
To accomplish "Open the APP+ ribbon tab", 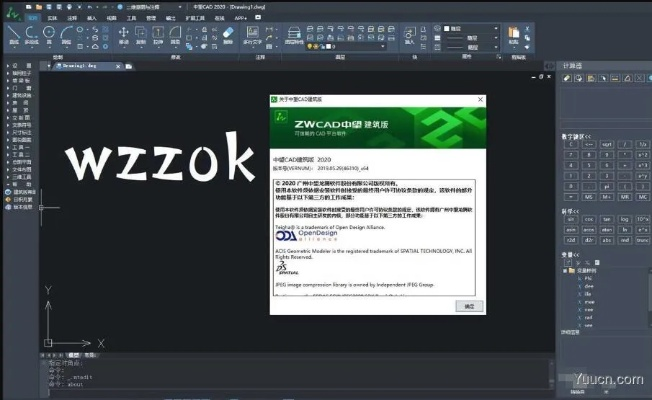I will (x=240, y=18).
